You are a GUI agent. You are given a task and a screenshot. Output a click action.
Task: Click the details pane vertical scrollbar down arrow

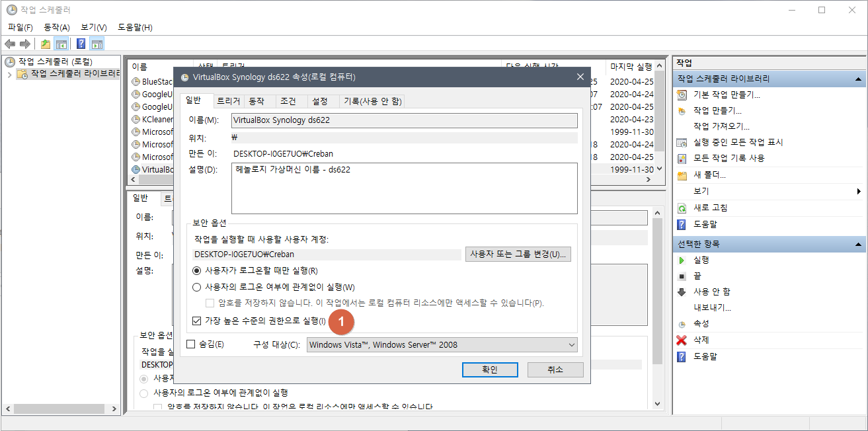point(658,404)
